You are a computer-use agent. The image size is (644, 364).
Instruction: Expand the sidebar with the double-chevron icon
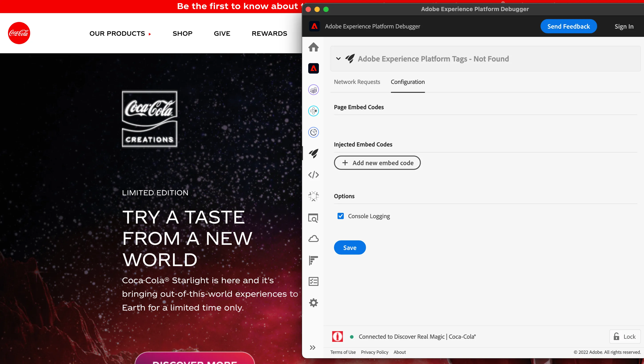pyautogui.click(x=313, y=348)
